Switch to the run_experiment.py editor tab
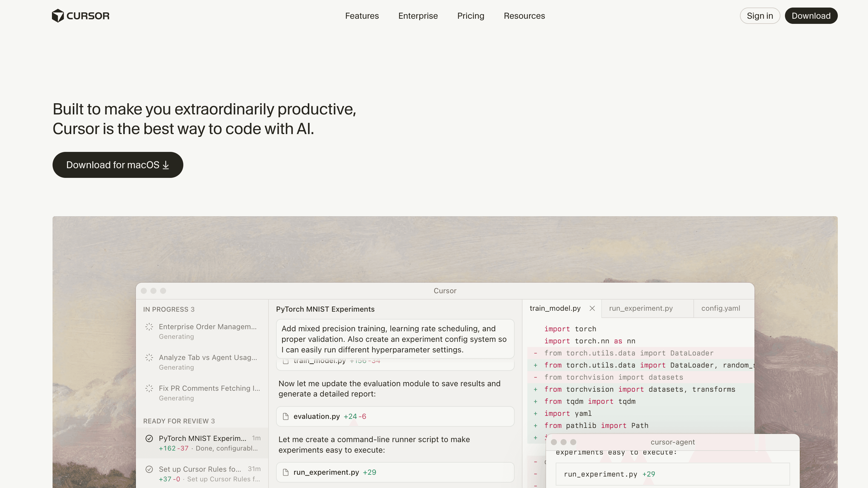Screen dimensions: 868x488 click(x=641, y=308)
